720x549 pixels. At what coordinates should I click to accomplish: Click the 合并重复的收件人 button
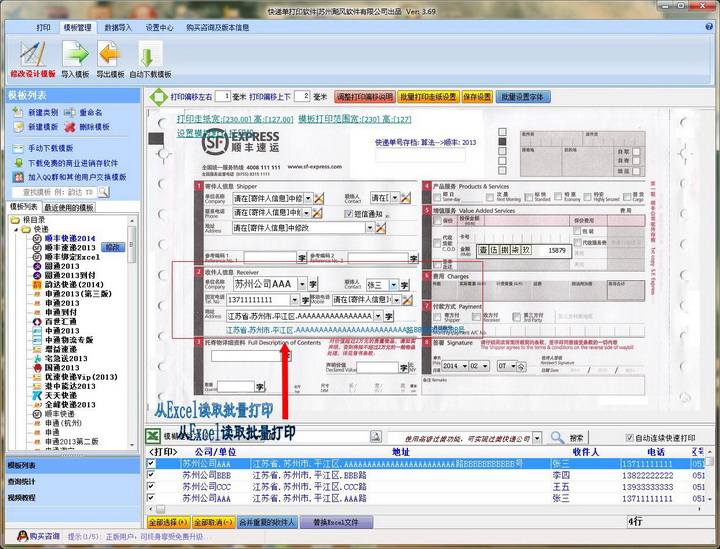(x=268, y=522)
